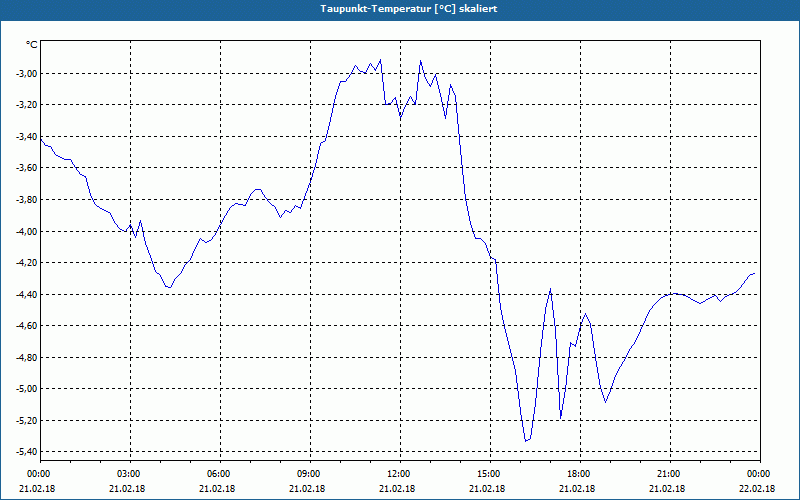Select the -3,40 y-axis value
800x500 pixels.
click(27, 136)
